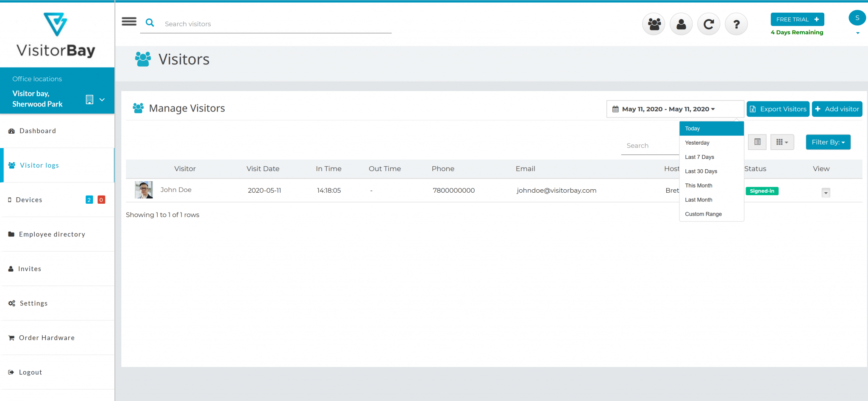Click John Doe's photo thumbnail

[x=144, y=190]
